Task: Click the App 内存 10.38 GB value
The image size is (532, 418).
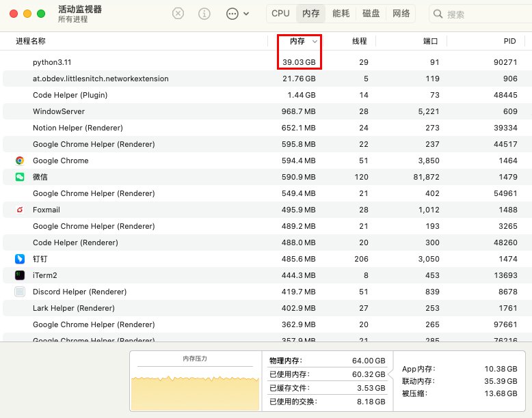Action: tap(501, 369)
